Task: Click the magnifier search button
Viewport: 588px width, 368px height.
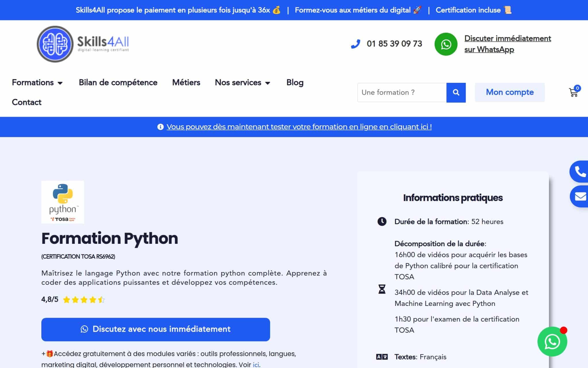Action: coord(456,92)
